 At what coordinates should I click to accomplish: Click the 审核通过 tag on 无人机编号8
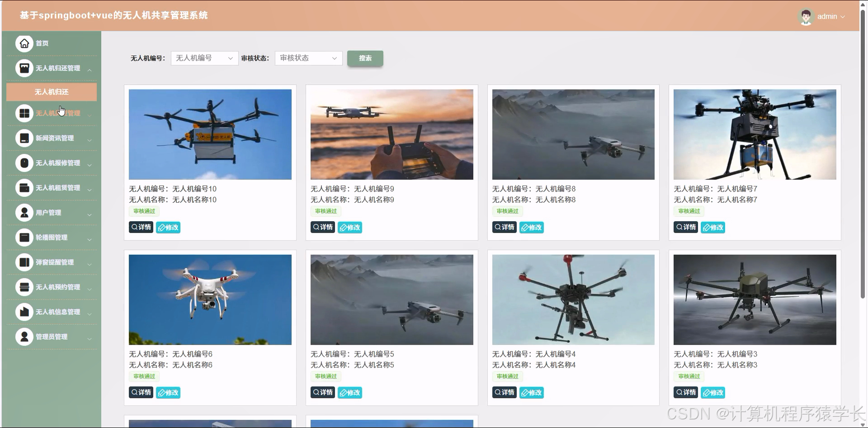coord(507,211)
